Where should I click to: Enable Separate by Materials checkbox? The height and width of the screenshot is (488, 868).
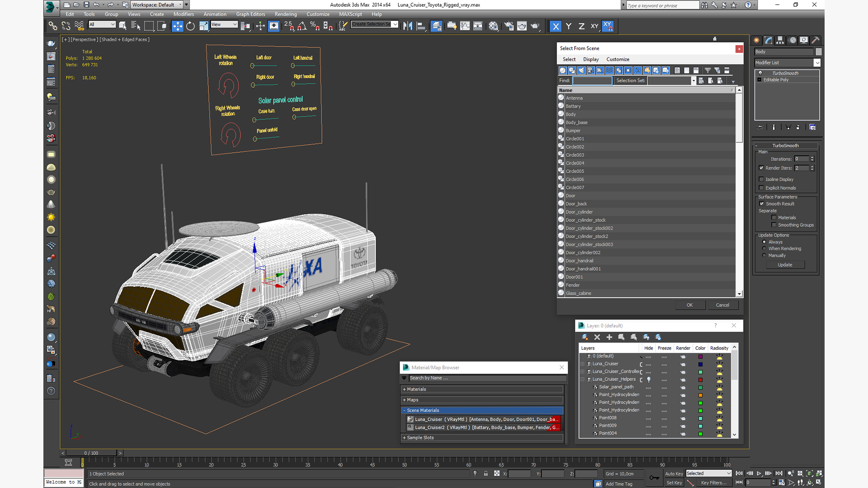774,218
